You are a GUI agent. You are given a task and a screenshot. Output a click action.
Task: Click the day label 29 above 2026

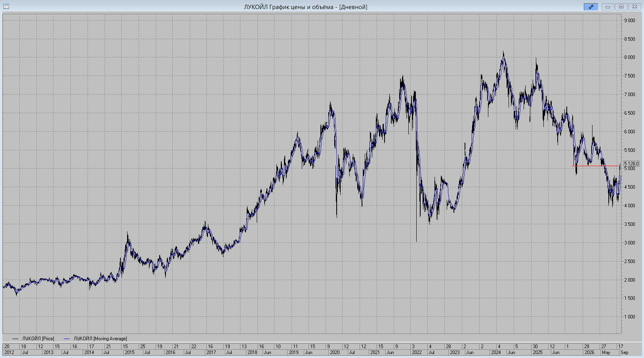tap(587, 347)
